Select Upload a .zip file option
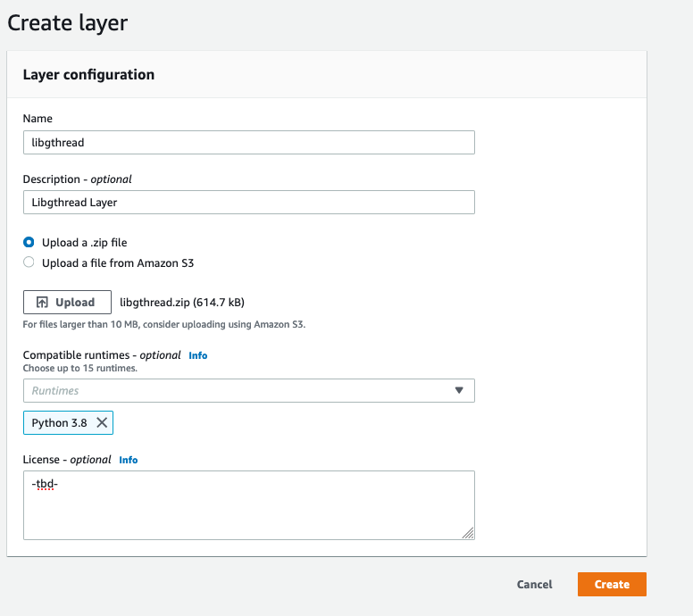The image size is (693, 616). (x=29, y=242)
